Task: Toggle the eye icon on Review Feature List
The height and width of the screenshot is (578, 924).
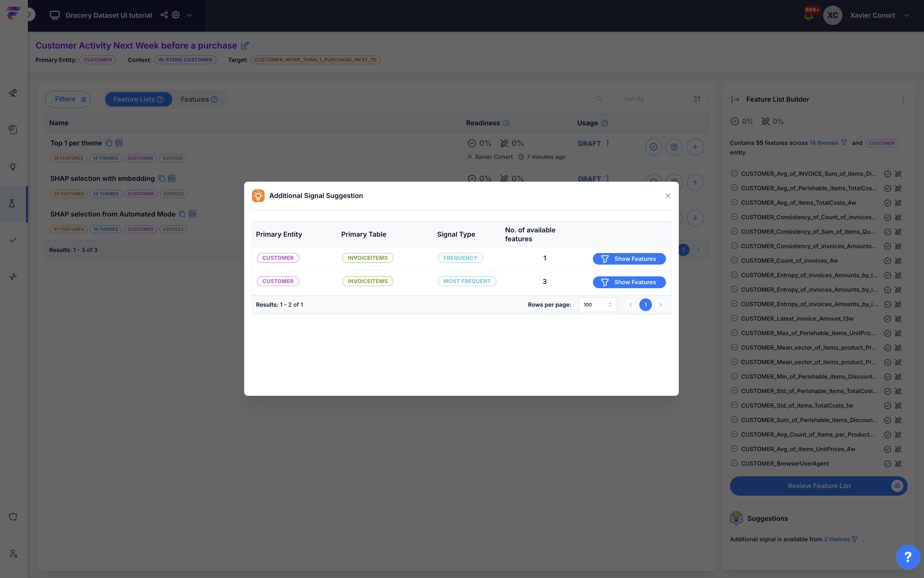Action: tap(897, 486)
